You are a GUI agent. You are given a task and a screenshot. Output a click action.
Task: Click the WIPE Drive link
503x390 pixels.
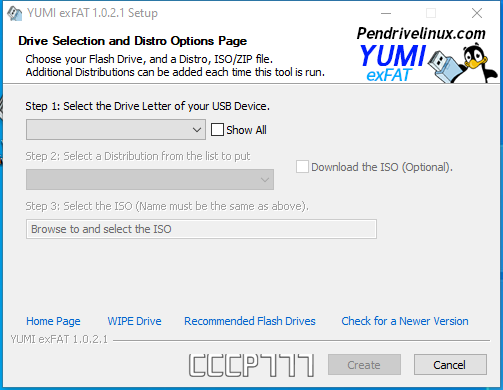134,321
